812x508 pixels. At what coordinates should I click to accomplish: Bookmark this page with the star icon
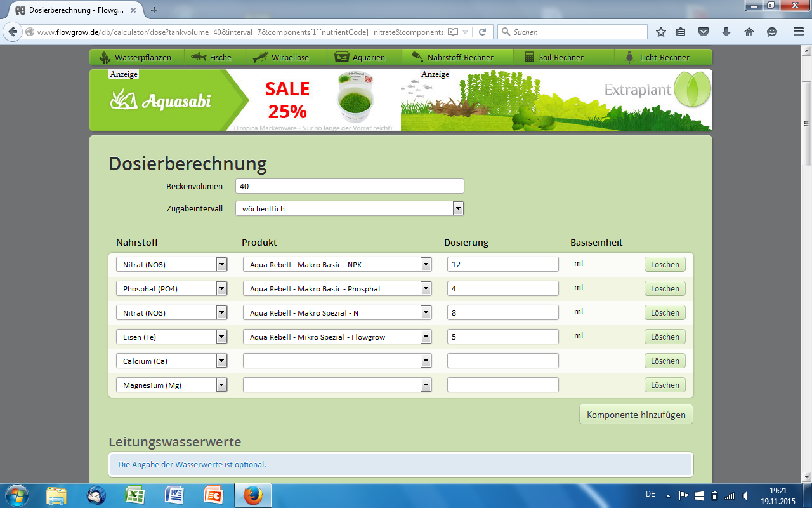point(661,32)
